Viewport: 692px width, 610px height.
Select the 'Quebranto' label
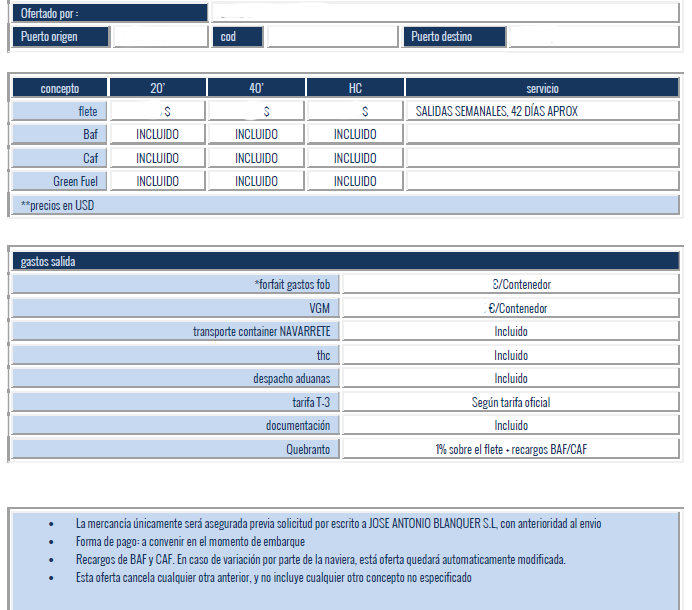click(x=176, y=449)
